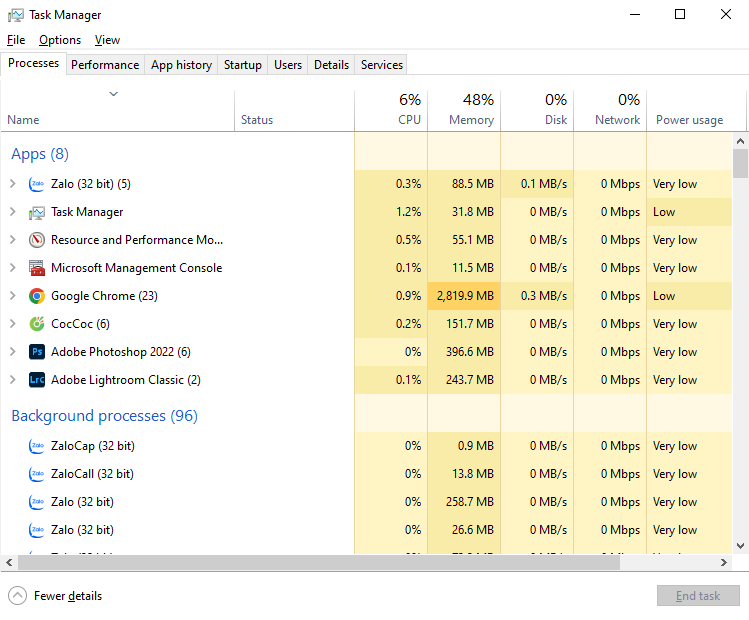Expand the Zalo (32 bit) (5) app group
This screenshot has width=749, height=620.
(12, 184)
